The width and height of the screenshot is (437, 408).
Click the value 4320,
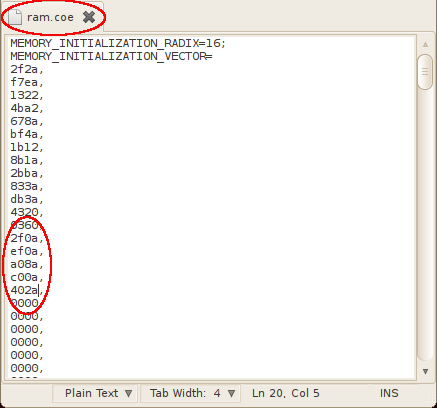click(27, 212)
